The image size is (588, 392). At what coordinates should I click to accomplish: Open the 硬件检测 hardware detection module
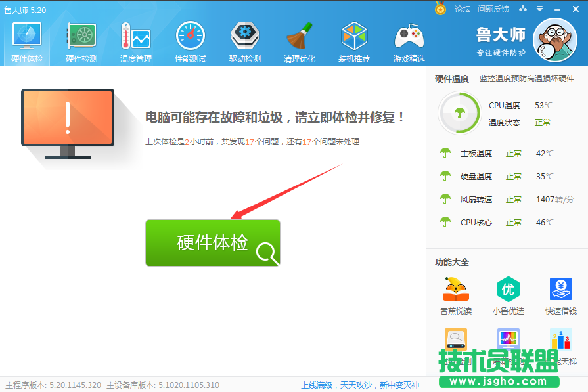click(81, 39)
